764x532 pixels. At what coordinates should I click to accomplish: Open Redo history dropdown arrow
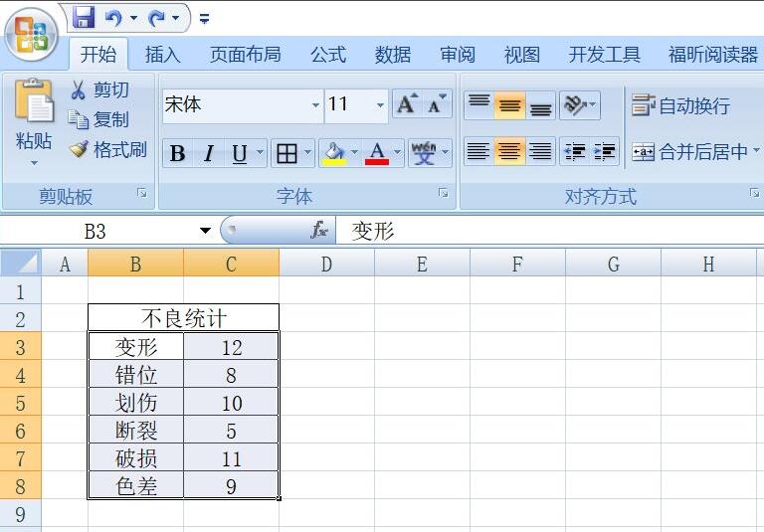(176, 19)
